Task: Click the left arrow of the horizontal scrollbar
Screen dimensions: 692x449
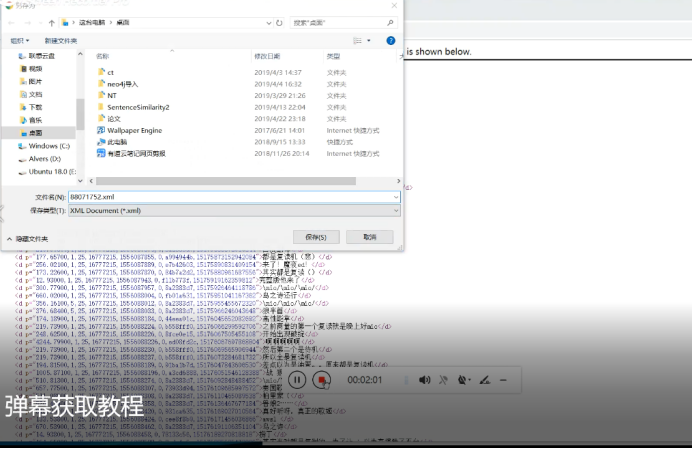Action: (x=91, y=181)
